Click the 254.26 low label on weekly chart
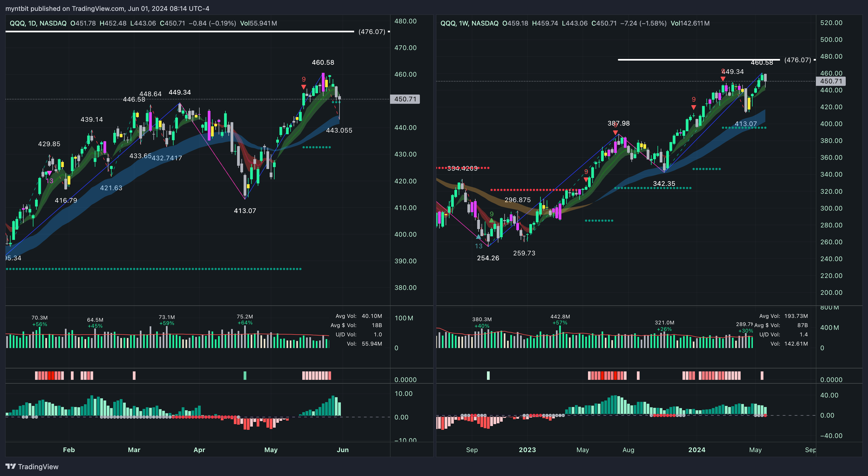The image size is (868, 476). 488,258
